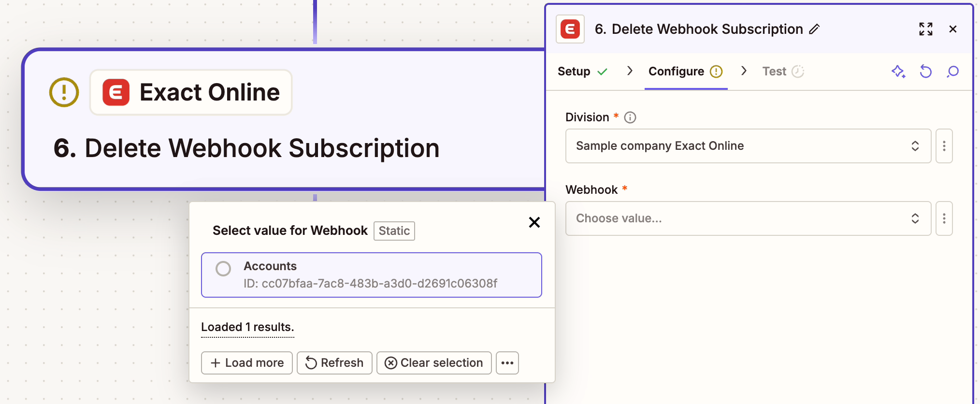Click Load more button
This screenshot has height=404, width=980.
coord(247,363)
